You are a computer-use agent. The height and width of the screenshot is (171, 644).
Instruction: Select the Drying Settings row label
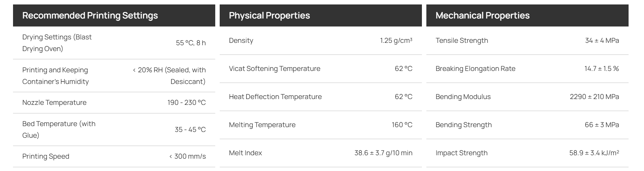(57, 43)
